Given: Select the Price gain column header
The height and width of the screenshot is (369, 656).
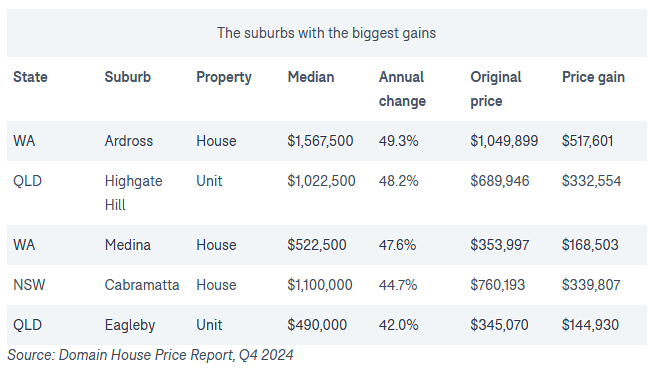Looking at the screenshot, I should (593, 77).
